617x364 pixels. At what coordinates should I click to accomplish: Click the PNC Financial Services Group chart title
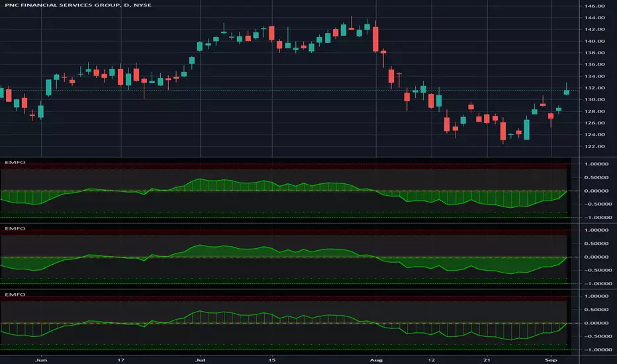78,5
